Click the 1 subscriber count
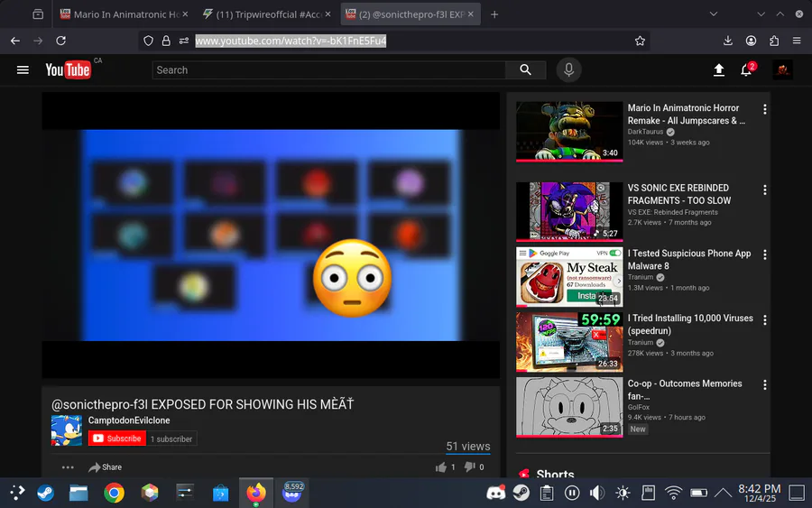The image size is (812, 508). pyautogui.click(x=171, y=439)
